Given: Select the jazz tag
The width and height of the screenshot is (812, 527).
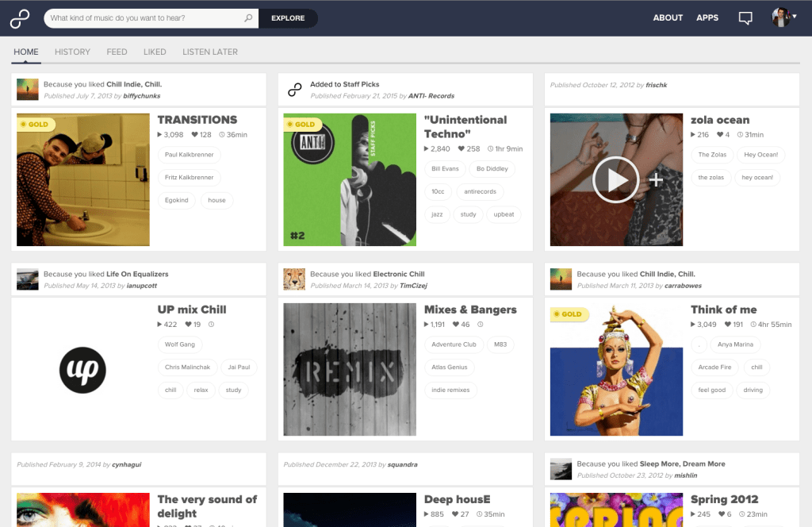Looking at the screenshot, I should [x=437, y=214].
